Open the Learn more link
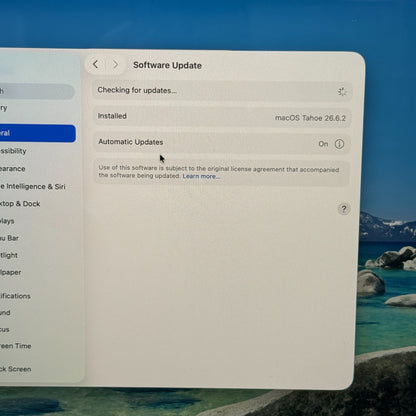416x416 pixels. pos(201,176)
